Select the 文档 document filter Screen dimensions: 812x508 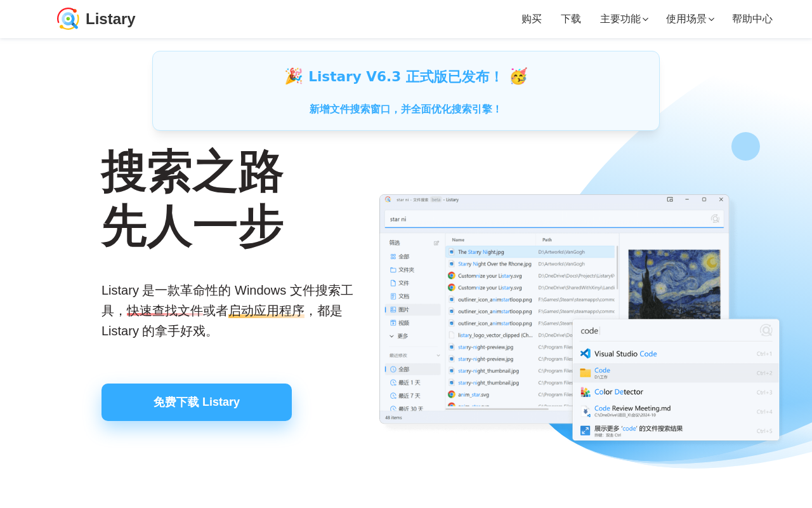coord(412,297)
